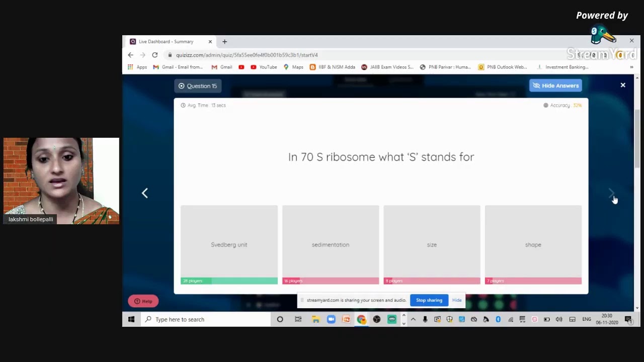Select the shape answer card

[533, 245]
